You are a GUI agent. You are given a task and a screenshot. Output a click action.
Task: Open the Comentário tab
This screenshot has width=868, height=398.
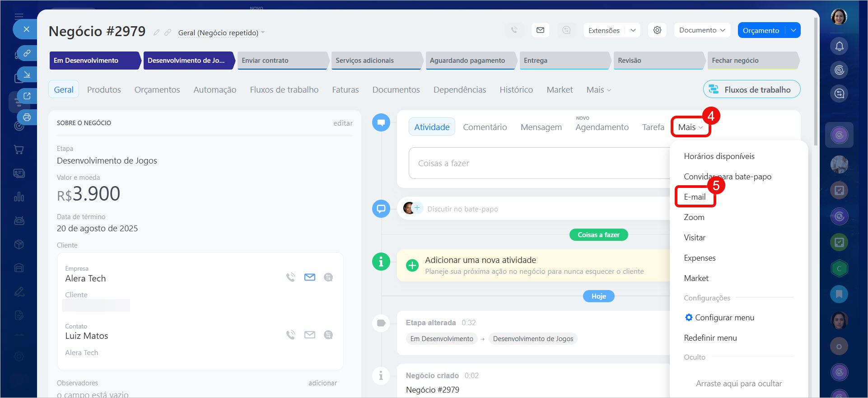point(485,127)
